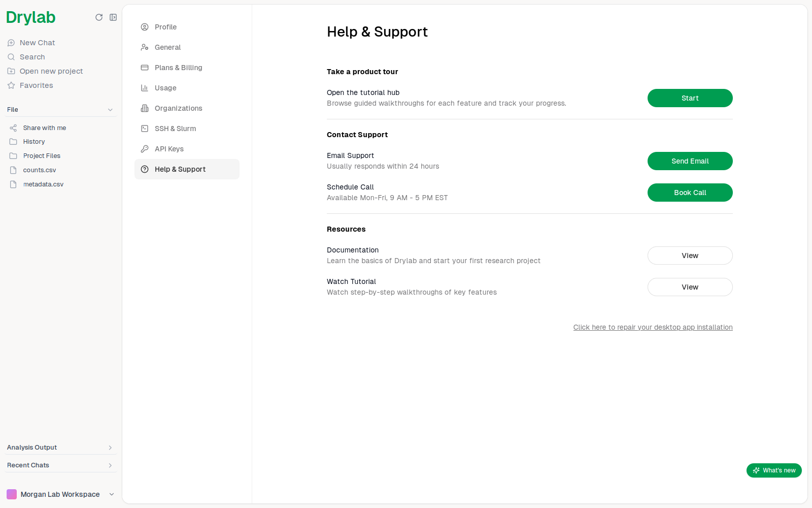Expand the Analysis Output section
The image size is (812, 508).
pos(61,448)
